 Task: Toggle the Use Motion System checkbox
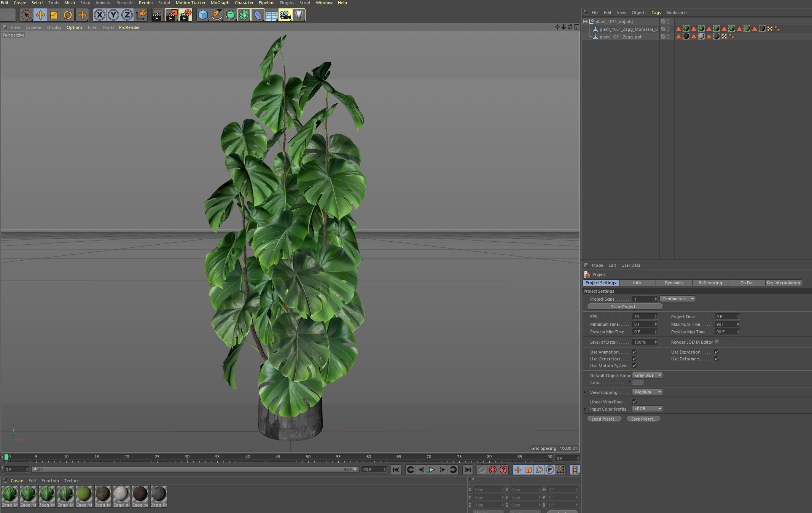tap(634, 365)
